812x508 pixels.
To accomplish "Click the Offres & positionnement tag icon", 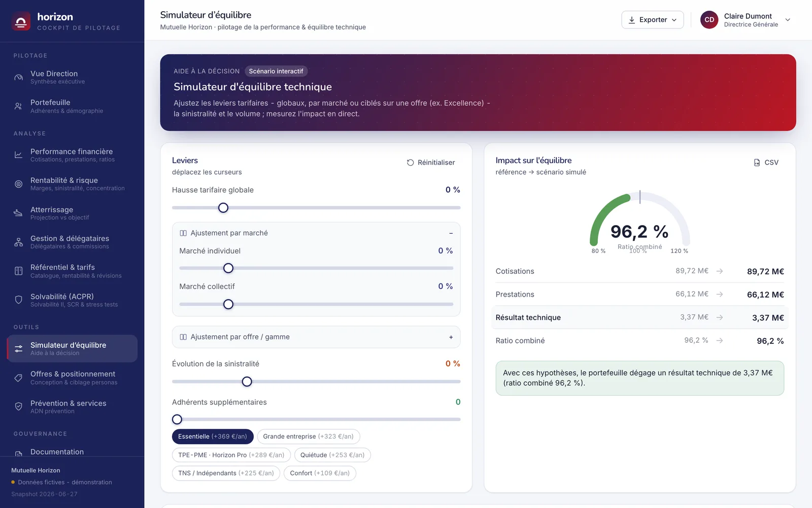I will tap(18, 377).
